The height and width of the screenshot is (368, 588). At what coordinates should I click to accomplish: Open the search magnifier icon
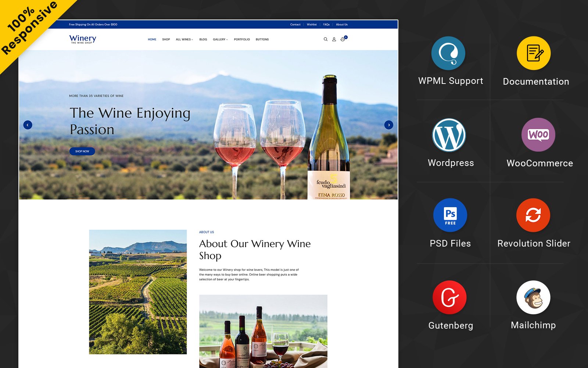326,39
